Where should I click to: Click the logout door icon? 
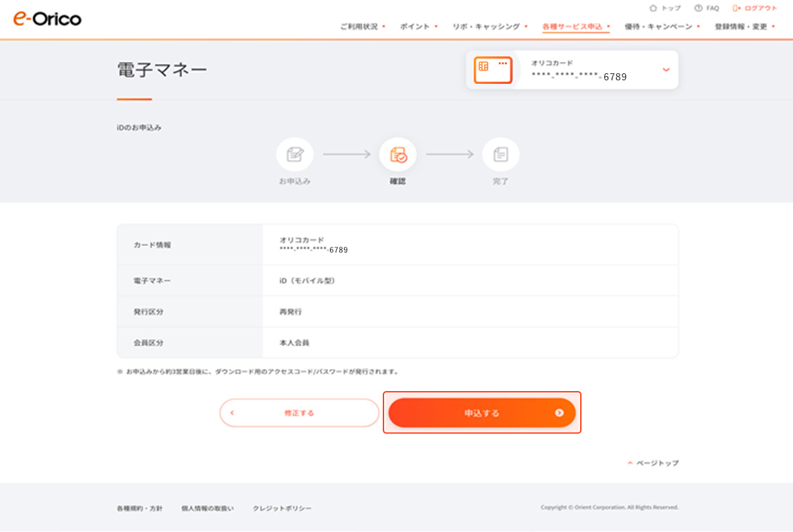pos(737,8)
